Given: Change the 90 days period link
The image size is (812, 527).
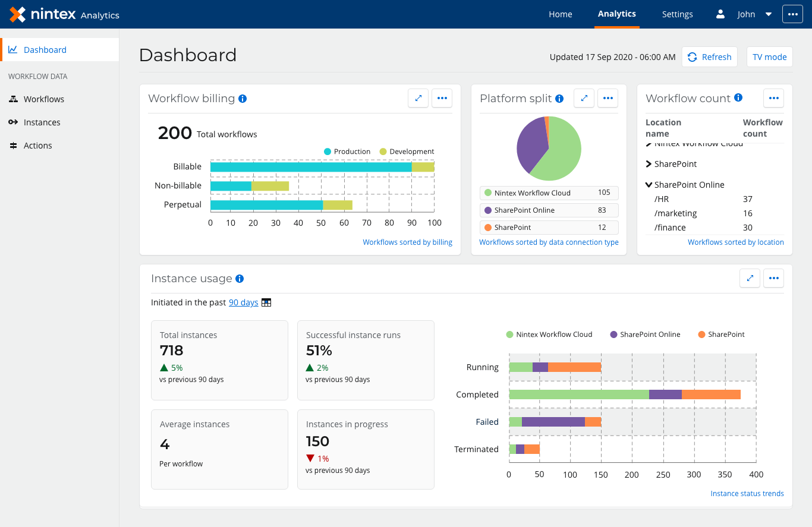Looking at the screenshot, I should tap(244, 302).
